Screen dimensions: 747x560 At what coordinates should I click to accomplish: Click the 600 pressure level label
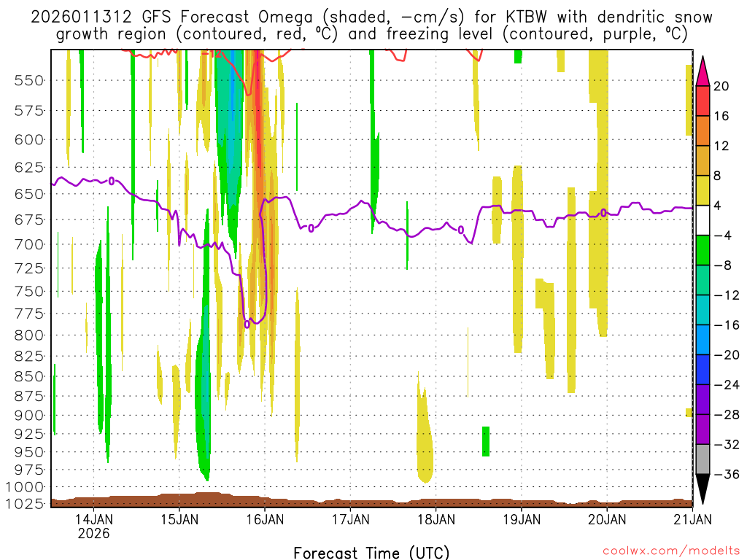click(x=29, y=140)
